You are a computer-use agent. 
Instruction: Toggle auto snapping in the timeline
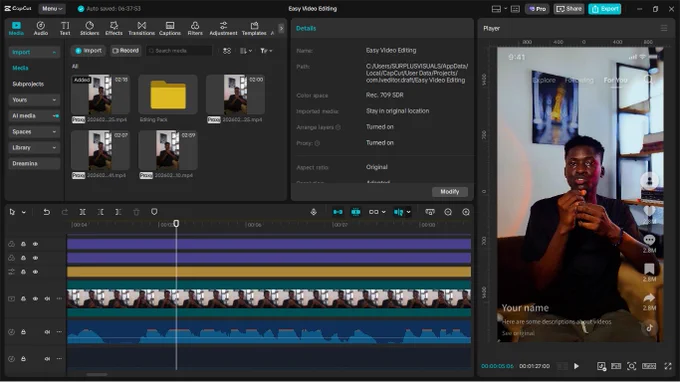click(356, 212)
